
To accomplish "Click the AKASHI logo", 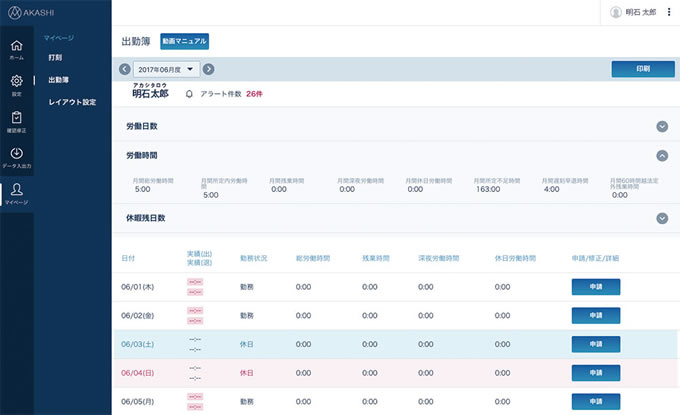I will tap(35, 12).
